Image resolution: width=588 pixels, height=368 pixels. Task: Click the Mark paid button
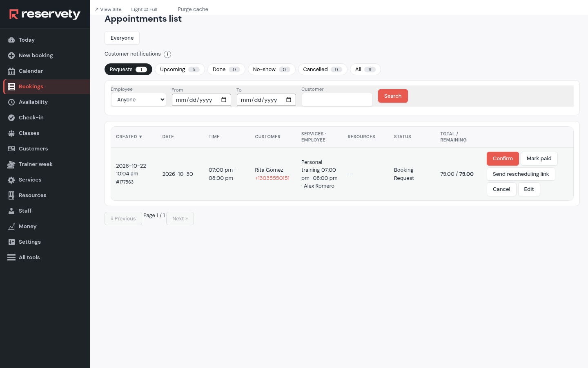tap(539, 159)
